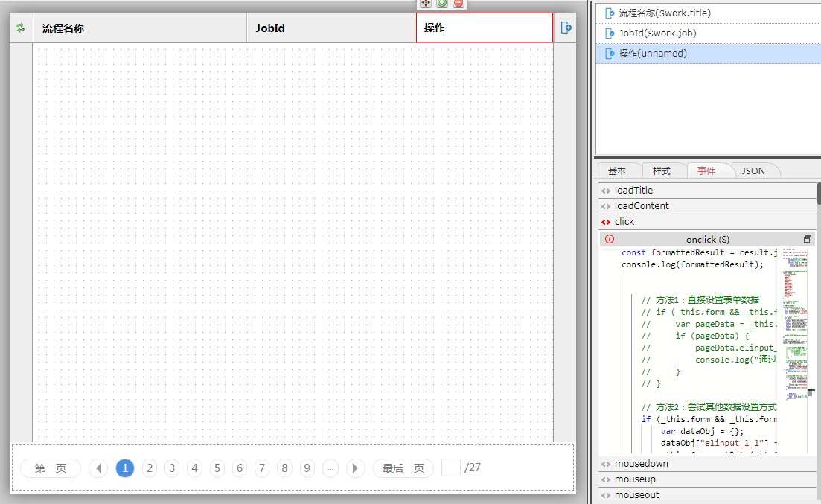Go to page 4
Screen dimensions: 821x504
[x=195, y=468]
